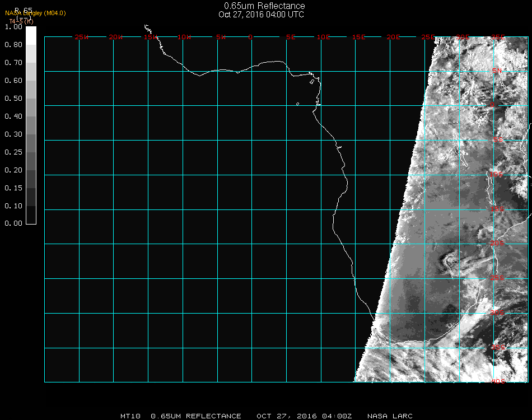
Task: Click the 'OCT 27, 2016 04:00Z' footer text
Action: click(x=304, y=416)
